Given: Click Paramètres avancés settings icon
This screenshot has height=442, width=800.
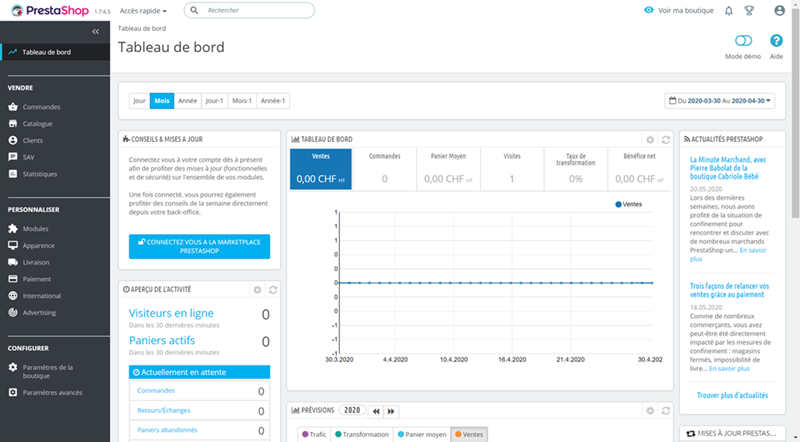Looking at the screenshot, I should (13, 392).
